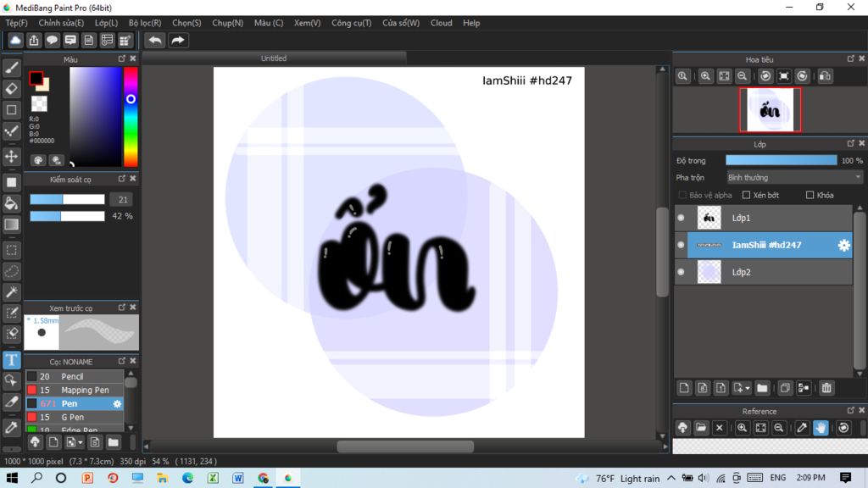Click the navigator preview thumbnail
This screenshot has height=488, width=868.
770,109
